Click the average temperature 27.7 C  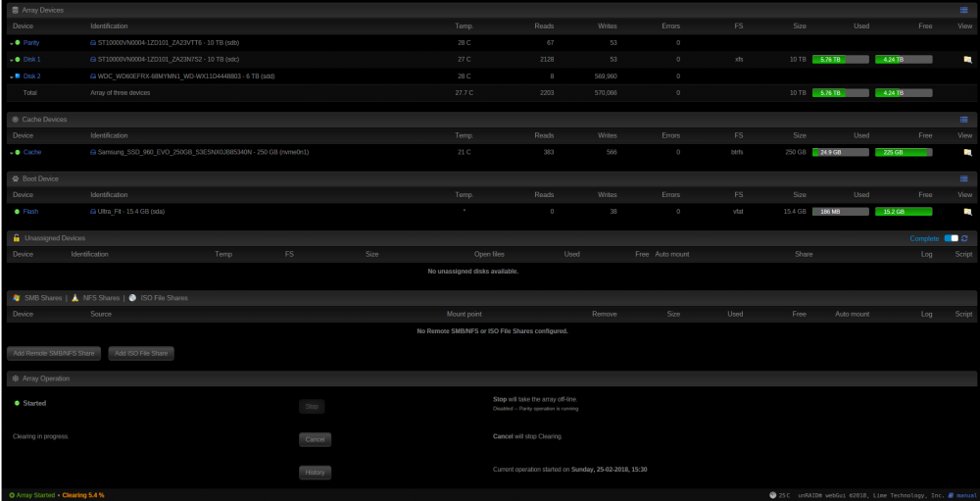tap(464, 92)
